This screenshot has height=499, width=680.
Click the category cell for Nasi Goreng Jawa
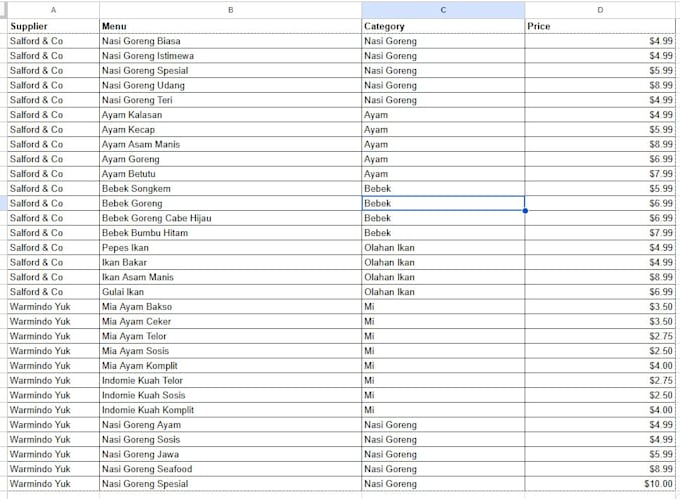pyautogui.click(x=443, y=454)
